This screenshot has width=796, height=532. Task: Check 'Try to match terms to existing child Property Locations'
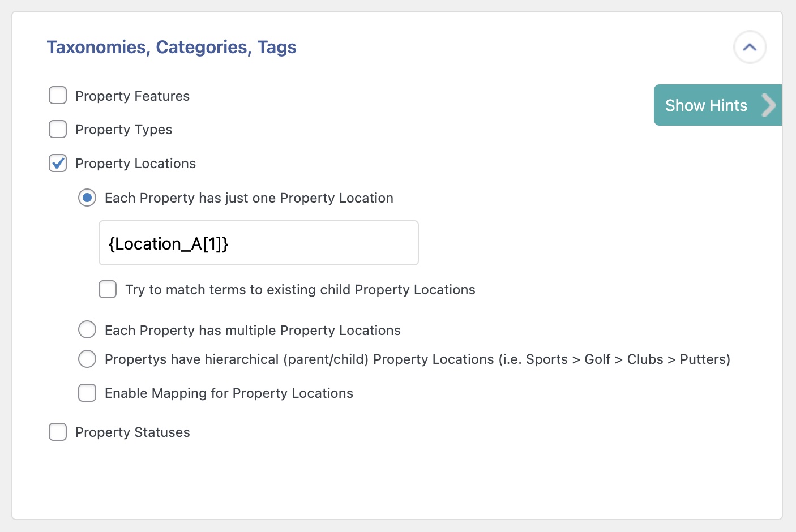point(108,289)
